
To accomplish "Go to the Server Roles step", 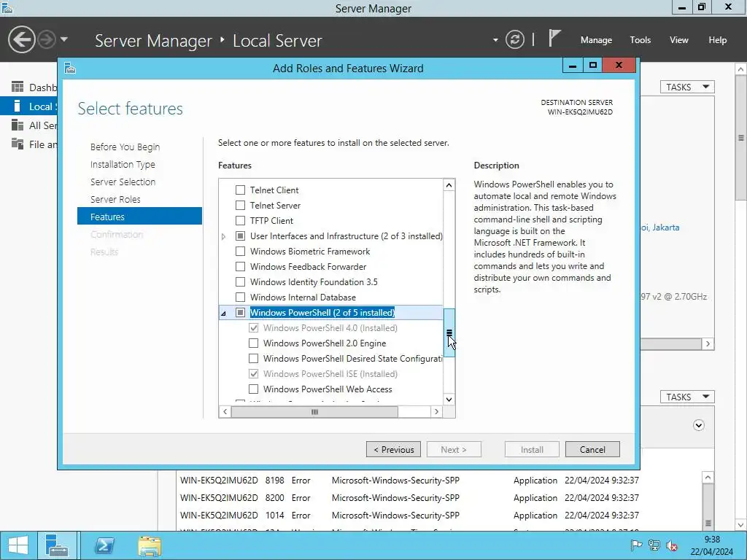I will (115, 200).
